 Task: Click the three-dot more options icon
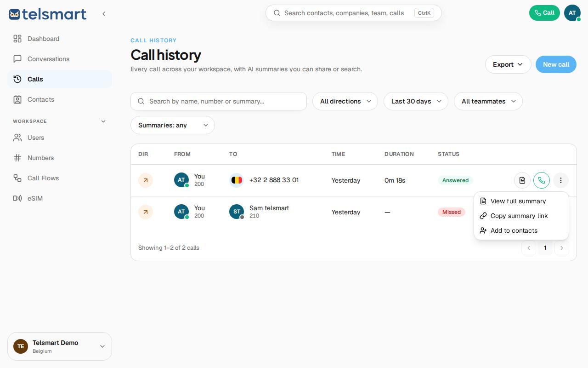click(561, 180)
